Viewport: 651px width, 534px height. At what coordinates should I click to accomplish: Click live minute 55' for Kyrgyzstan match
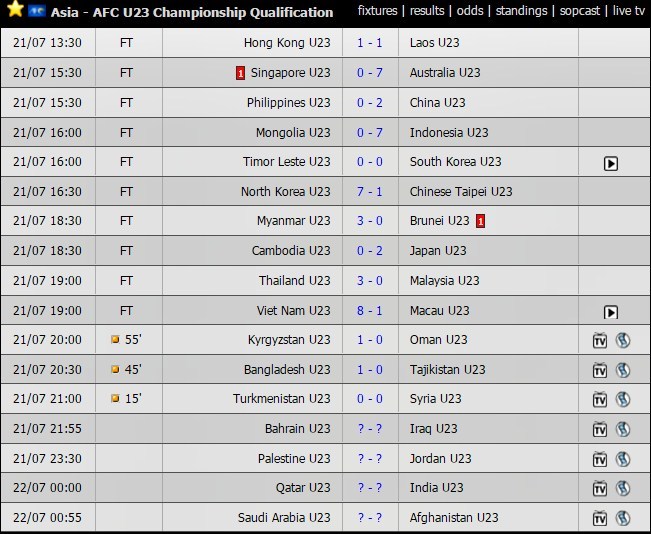tap(133, 339)
